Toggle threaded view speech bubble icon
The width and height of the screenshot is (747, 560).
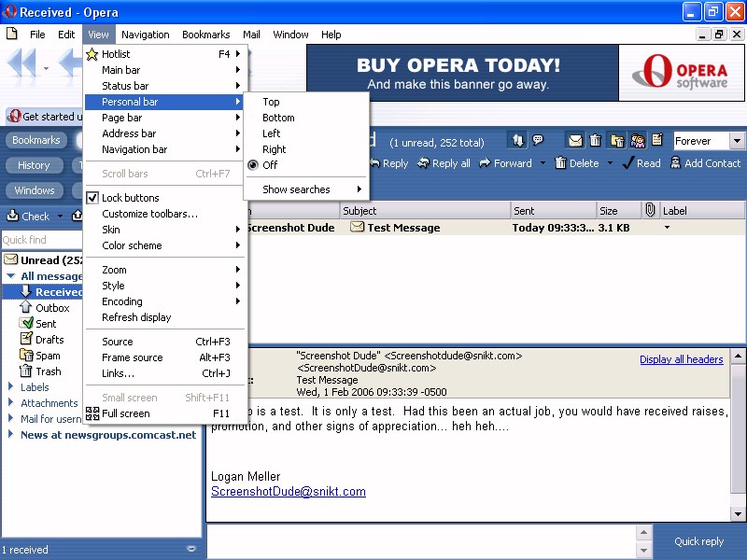click(x=538, y=140)
